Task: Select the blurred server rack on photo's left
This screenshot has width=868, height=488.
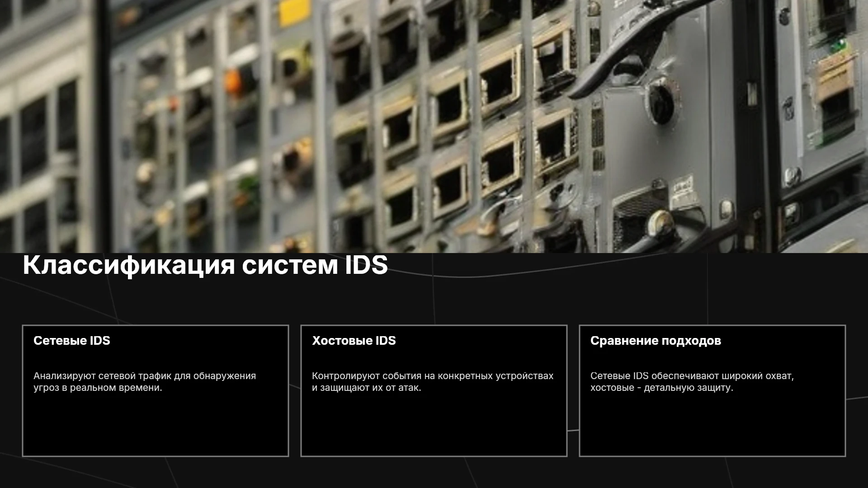Action: tap(45, 127)
